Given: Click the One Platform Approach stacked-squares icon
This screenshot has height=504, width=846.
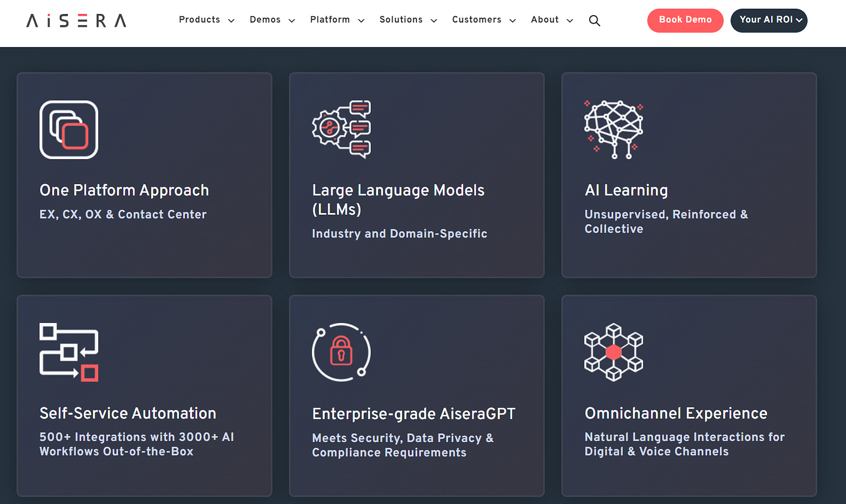Looking at the screenshot, I should 69,129.
